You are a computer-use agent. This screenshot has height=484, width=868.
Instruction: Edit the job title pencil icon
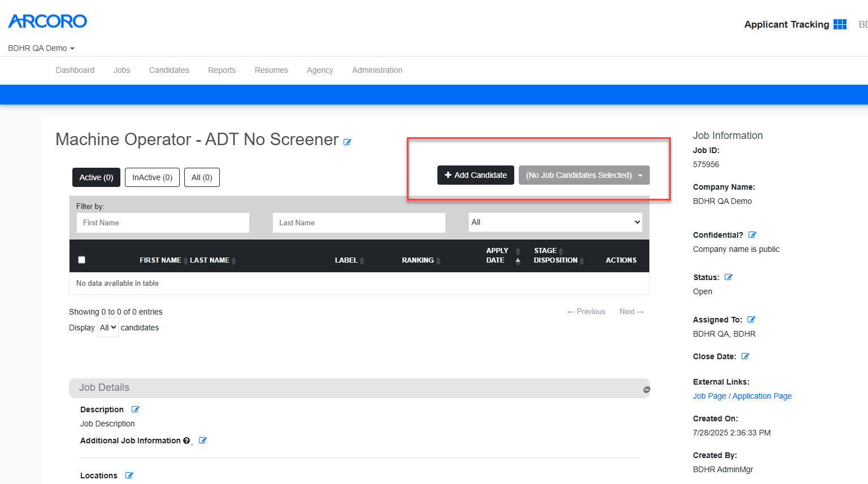click(348, 142)
